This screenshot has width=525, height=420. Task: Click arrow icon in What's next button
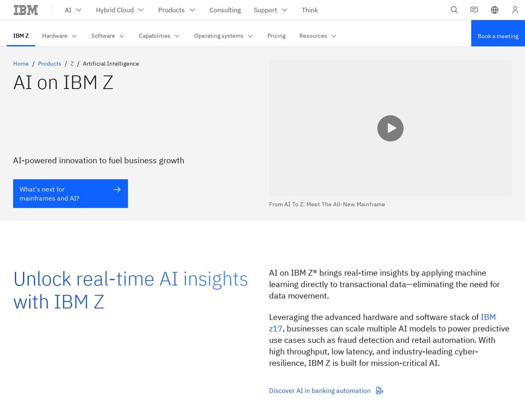click(117, 190)
